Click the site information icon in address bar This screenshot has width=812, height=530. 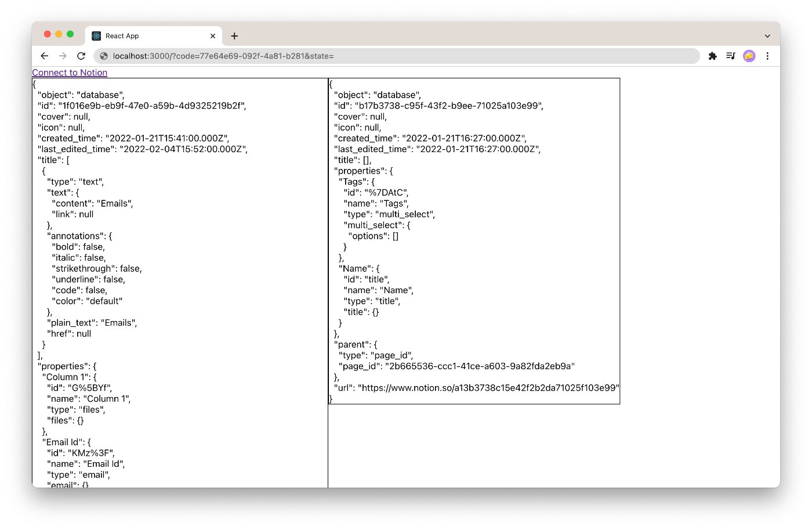tap(104, 56)
